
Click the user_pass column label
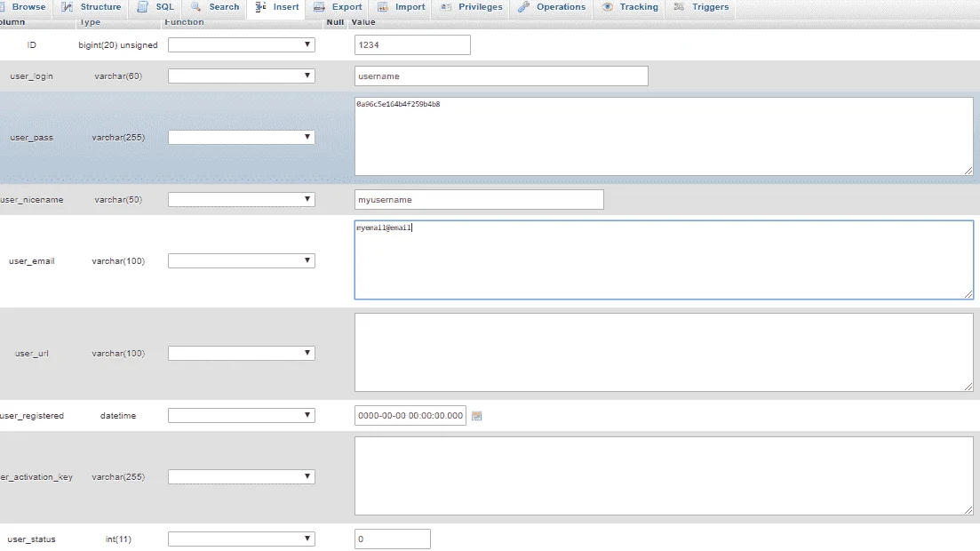31,138
